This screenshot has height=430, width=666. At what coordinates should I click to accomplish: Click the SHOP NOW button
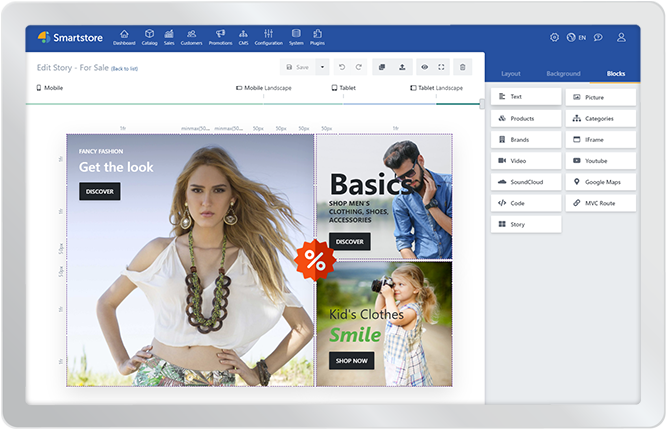coord(351,361)
